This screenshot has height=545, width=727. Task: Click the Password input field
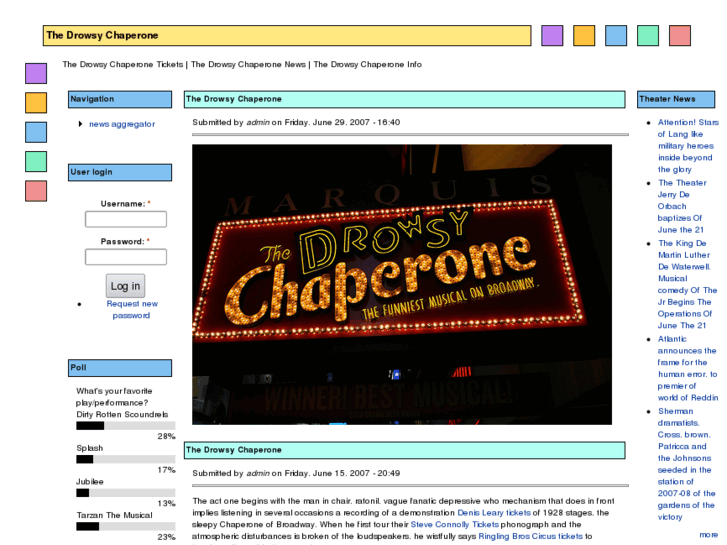tap(125, 257)
